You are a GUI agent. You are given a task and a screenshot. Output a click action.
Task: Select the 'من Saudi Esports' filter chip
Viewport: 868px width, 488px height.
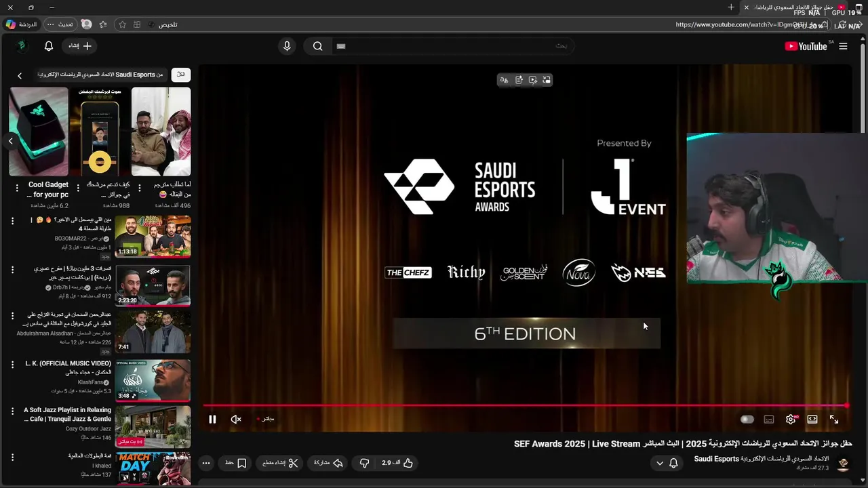coord(101,75)
